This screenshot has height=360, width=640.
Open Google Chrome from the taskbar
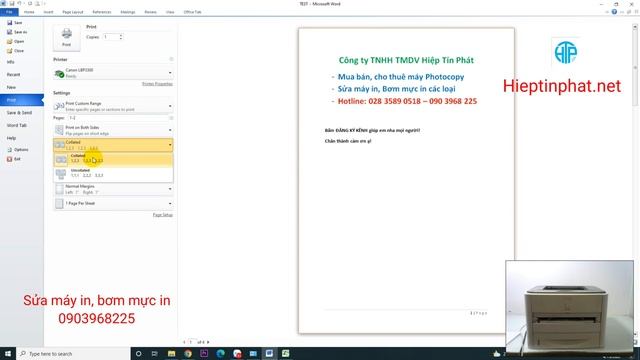click(188, 353)
